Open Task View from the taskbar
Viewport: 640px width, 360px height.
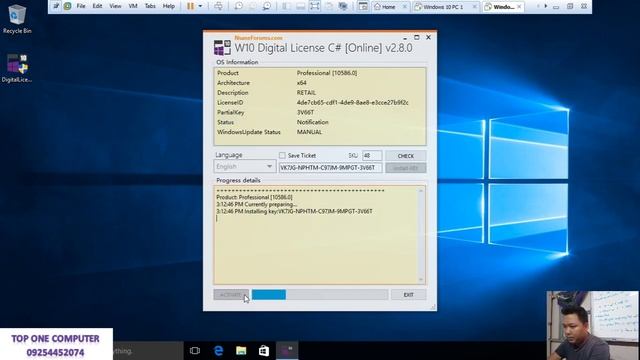click(x=195, y=351)
